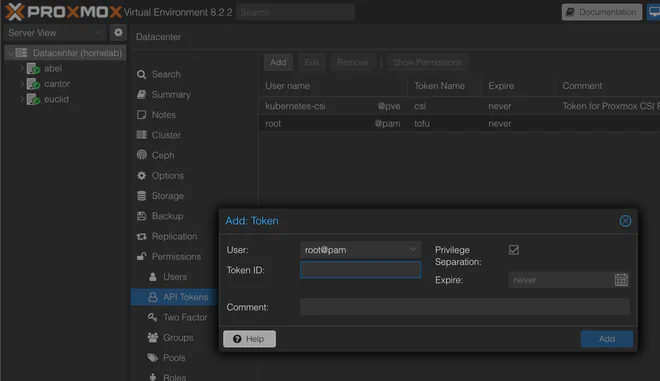Image resolution: width=660 pixels, height=381 pixels.
Task: Click the Pools tags icon
Action: (153, 357)
